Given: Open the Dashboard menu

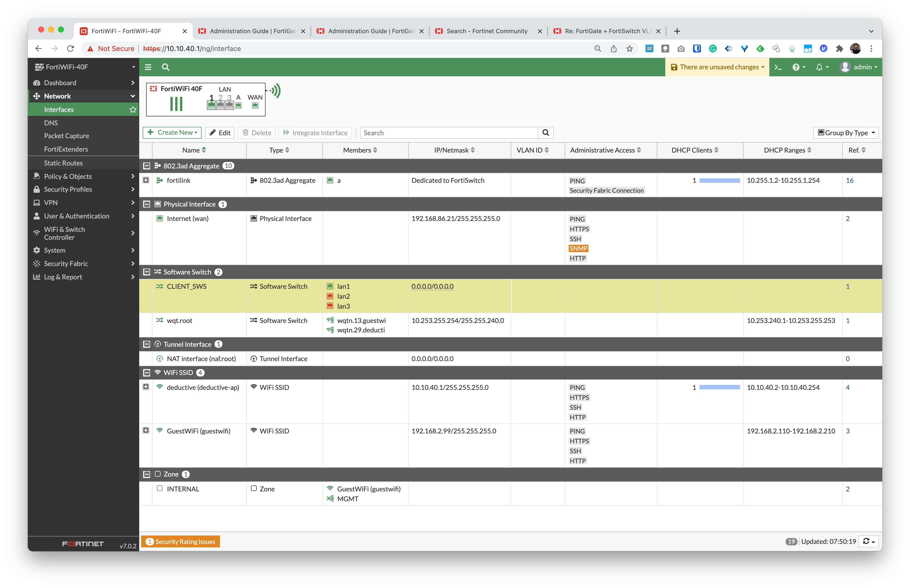Looking at the screenshot, I should pos(83,82).
